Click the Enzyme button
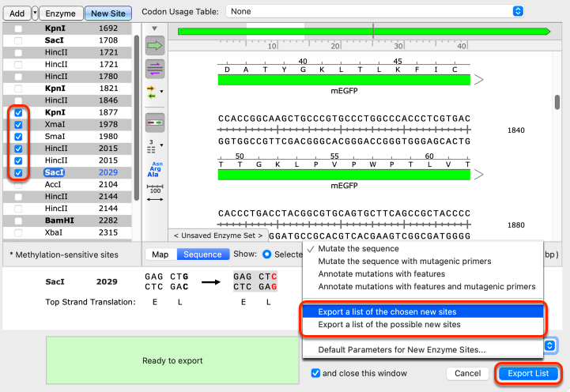Screen dimensions: 570x392 tap(61, 13)
